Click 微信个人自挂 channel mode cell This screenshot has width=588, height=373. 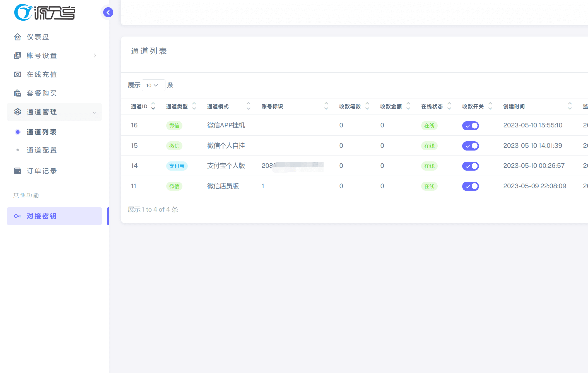pyautogui.click(x=226, y=146)
